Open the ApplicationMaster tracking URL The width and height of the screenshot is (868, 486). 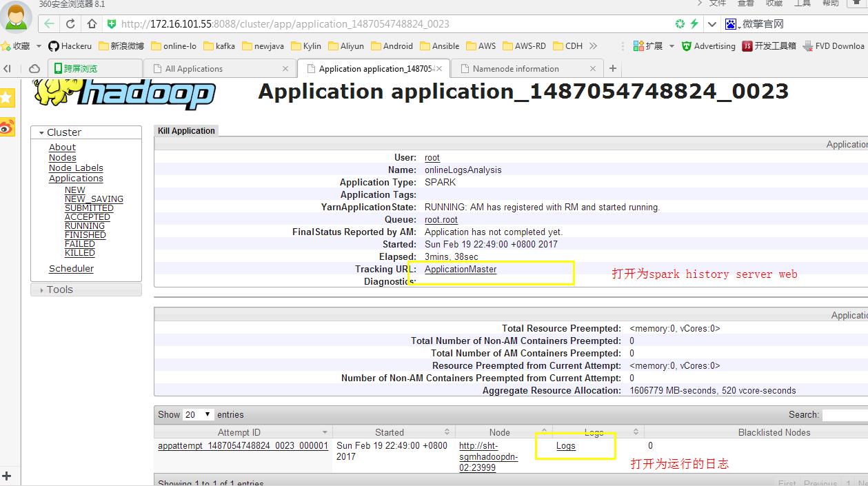(x=461, y=269)
